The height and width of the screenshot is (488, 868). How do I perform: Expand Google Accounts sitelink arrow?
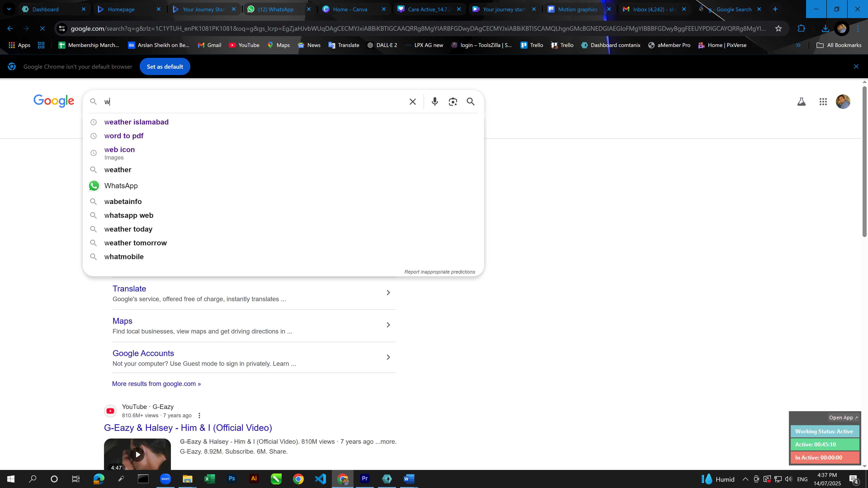(388, 357)
